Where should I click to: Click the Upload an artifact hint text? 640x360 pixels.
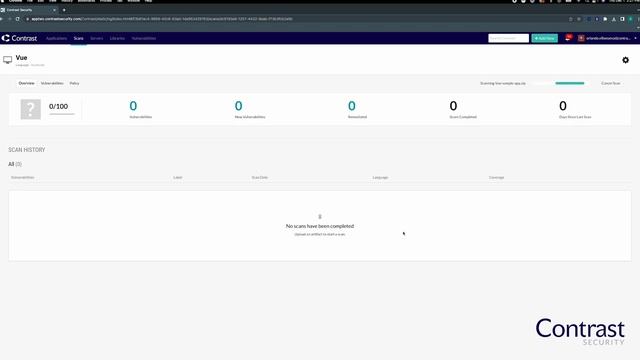click(320, 234)
